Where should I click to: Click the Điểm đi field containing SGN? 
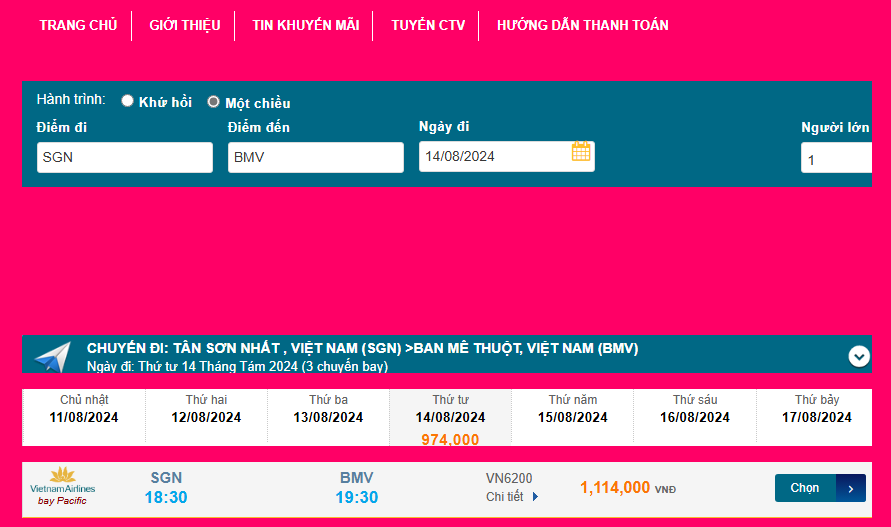tap(125, 157)
